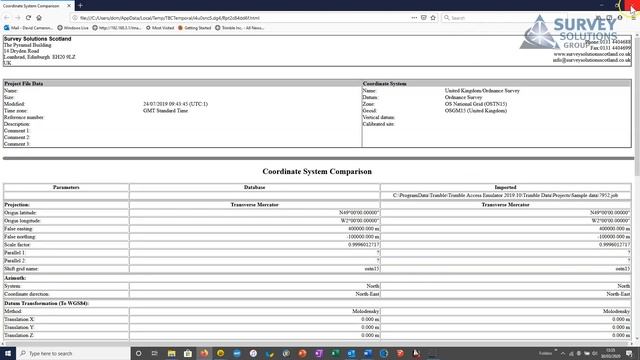Image resolution: width=640 pixels, height=360 pixels.
Task: Click the 'Shift grid name' row label
Action: click(21, 269)
